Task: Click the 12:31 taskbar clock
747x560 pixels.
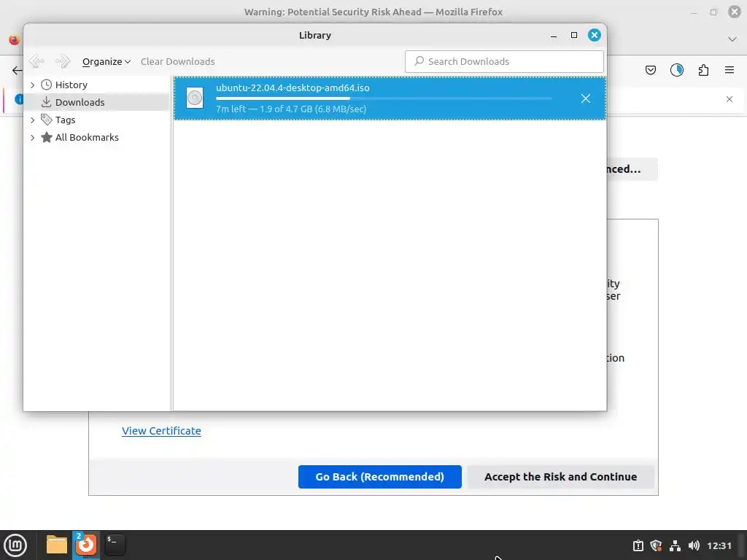Action: [719, 545]
